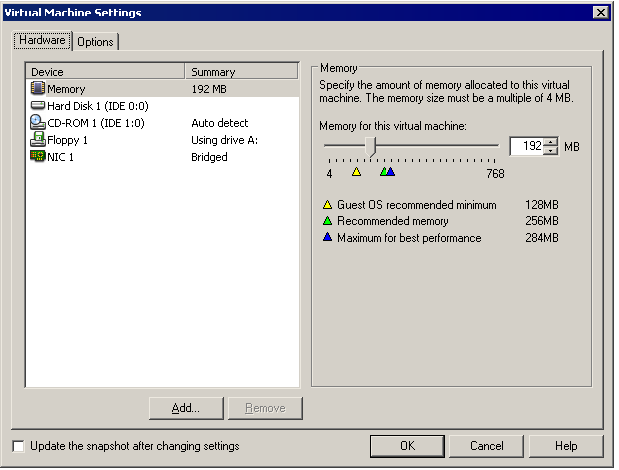Cancel the Virtual Machine Settings dialog
The image size is (619, 470).
click(x=487, y=446)
